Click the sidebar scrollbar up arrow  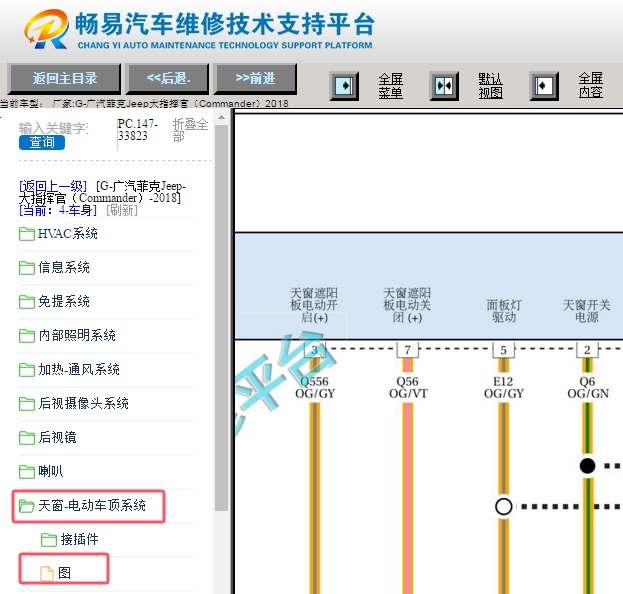221,118
